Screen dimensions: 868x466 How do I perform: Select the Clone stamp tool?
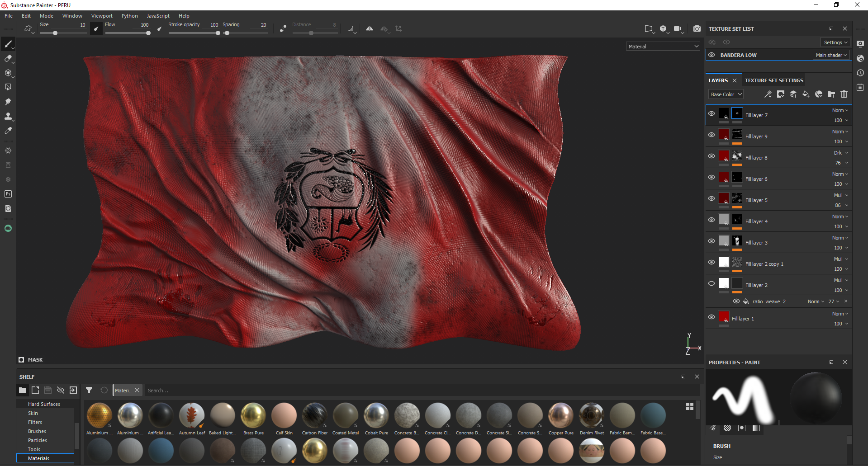click(x=8, y=116)
